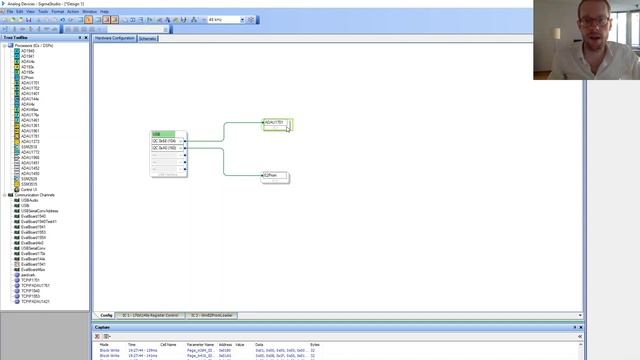This screenshot has height=360, width=640.
Task: Select ADAU1701 in the processors tree
Action: click(30, 83)
